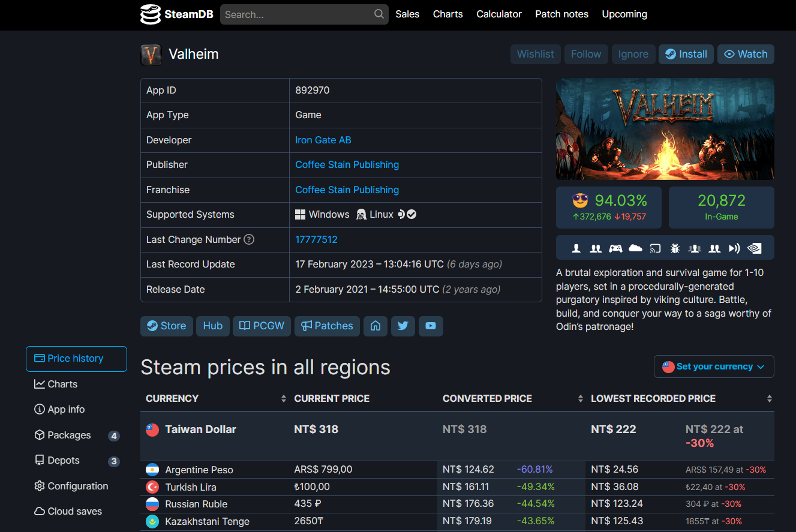Click the two-person icon next to controller icon
796x532 pixels.
[x=596, y=248]
